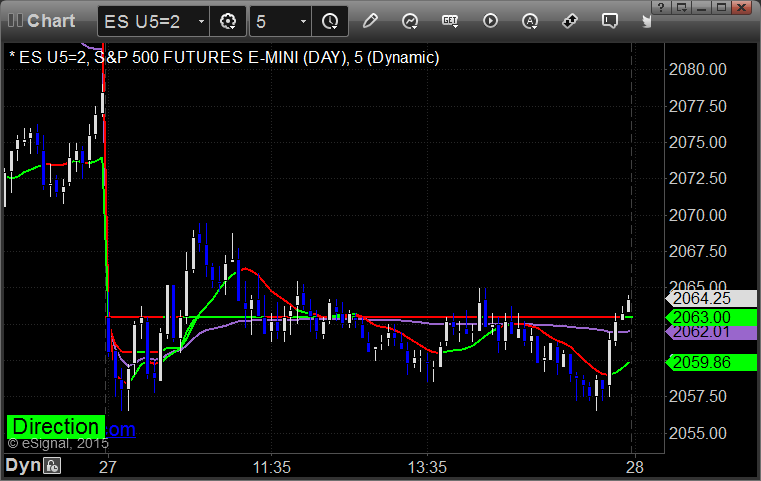This screenshot has width=761, height=481.
Task: Click the bar replay play button
Action: click(x=490, y=21)
